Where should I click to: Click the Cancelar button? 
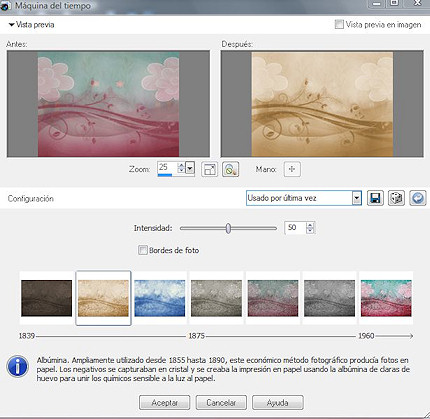(221, 403)
